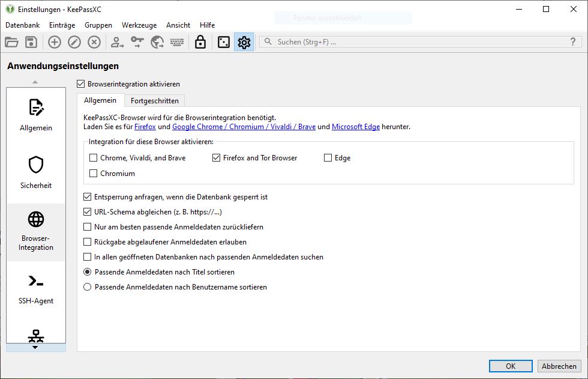Focus the Suchen (Strg+F) search field
Image resolution: width=588 pixels, height=379 pixels.
(x=420, y=41)
